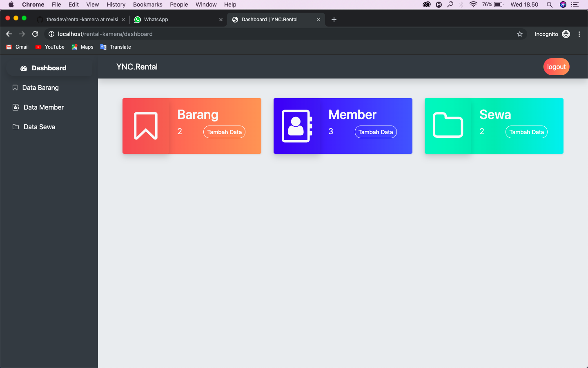Click the folder icon on Sewa card
Screen dimensions: 588x368
(x=448, y=125)
